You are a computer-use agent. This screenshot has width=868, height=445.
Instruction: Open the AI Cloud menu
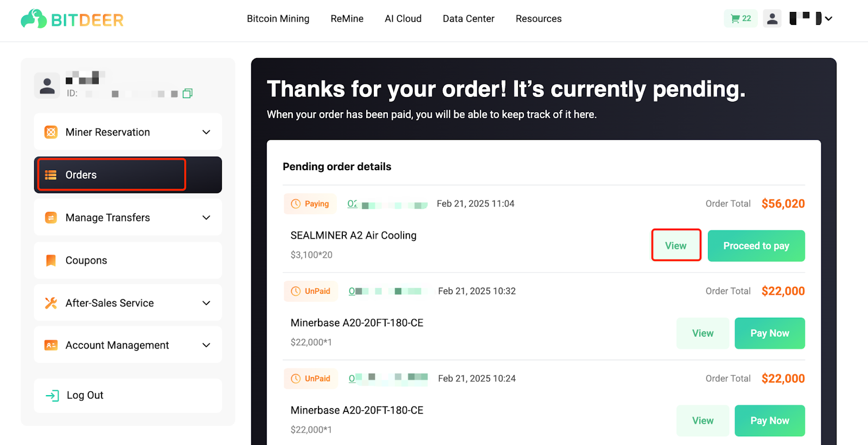(x=403, y=18)
